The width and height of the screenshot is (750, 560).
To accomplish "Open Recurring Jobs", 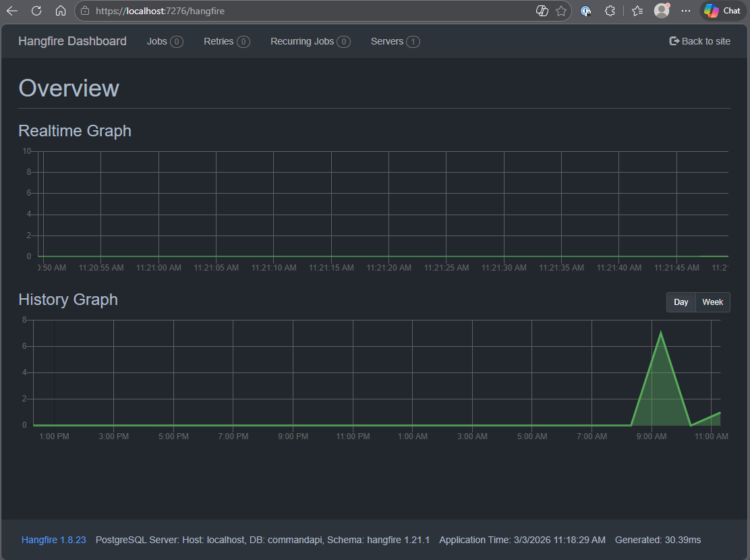I will pos(302,41).
